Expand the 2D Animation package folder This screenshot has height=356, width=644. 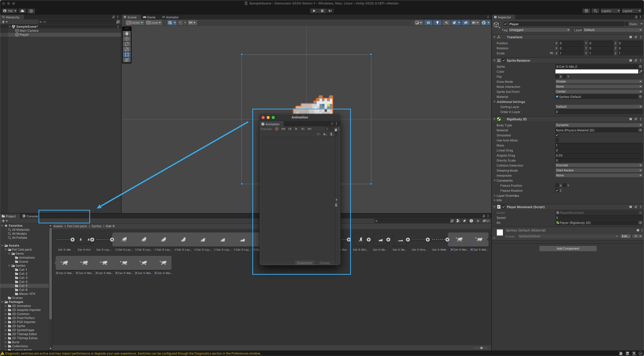click(6, 306)
